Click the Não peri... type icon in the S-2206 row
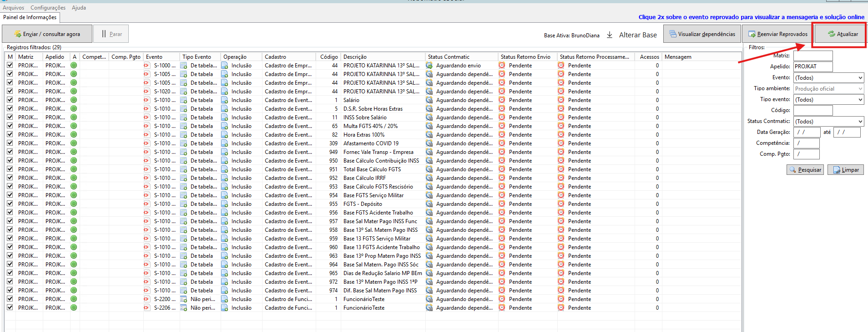This screenshot has width=868, height=332. click(x=184, y=308)
